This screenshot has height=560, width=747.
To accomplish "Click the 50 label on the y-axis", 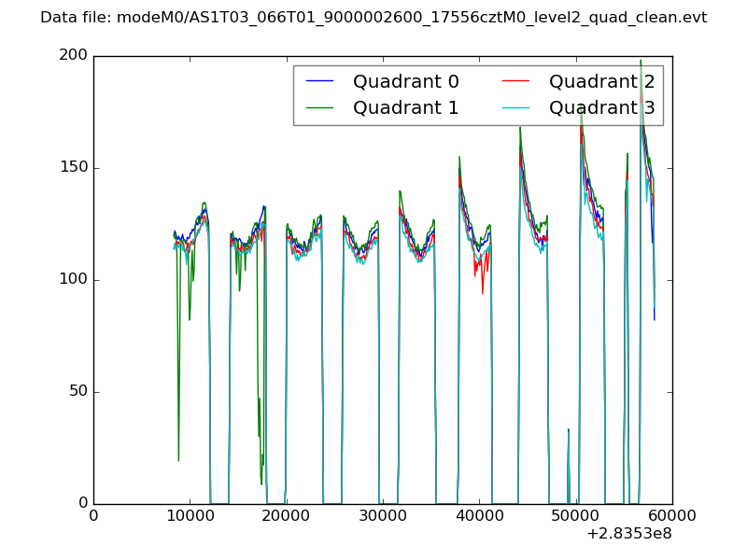I will 78,392.
